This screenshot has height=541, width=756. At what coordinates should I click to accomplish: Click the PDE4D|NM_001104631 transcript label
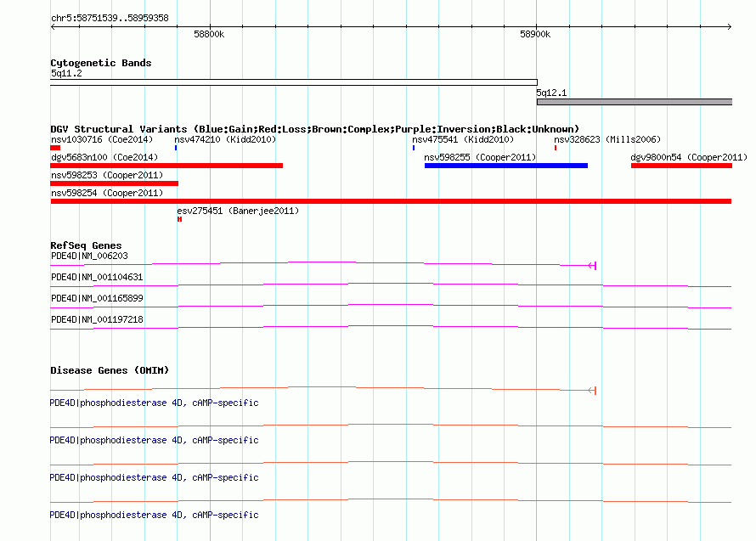point(97,277)
